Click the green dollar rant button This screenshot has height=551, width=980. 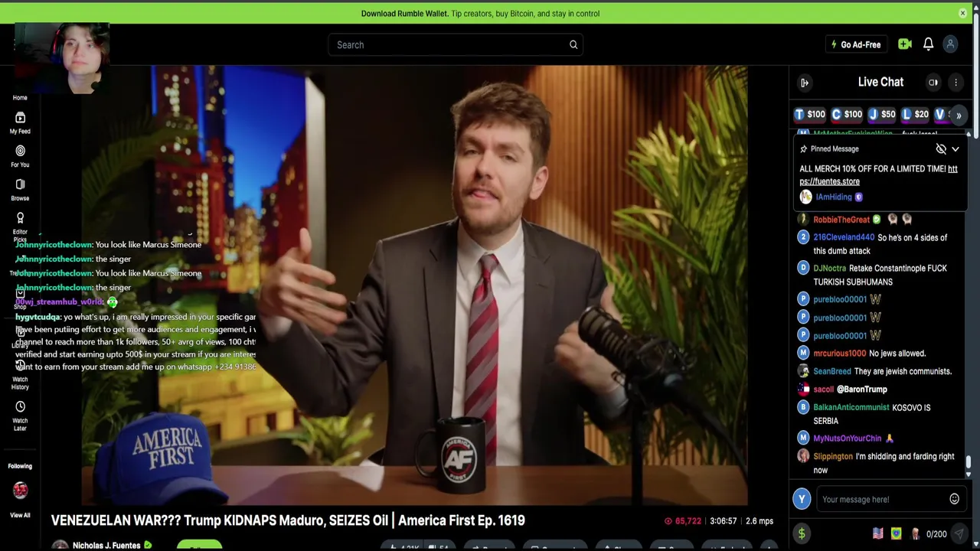(x=802, y=534)
